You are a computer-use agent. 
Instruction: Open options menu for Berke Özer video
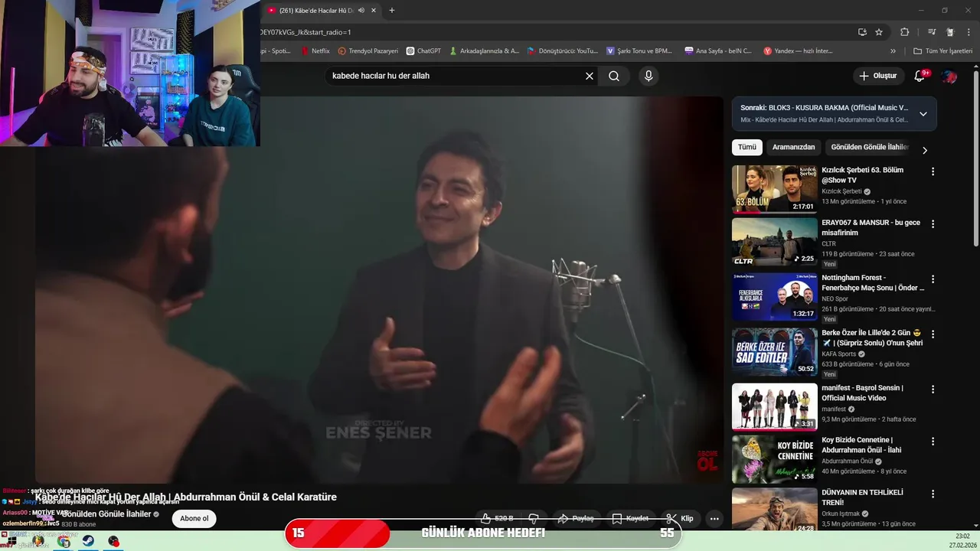(933, 334)
